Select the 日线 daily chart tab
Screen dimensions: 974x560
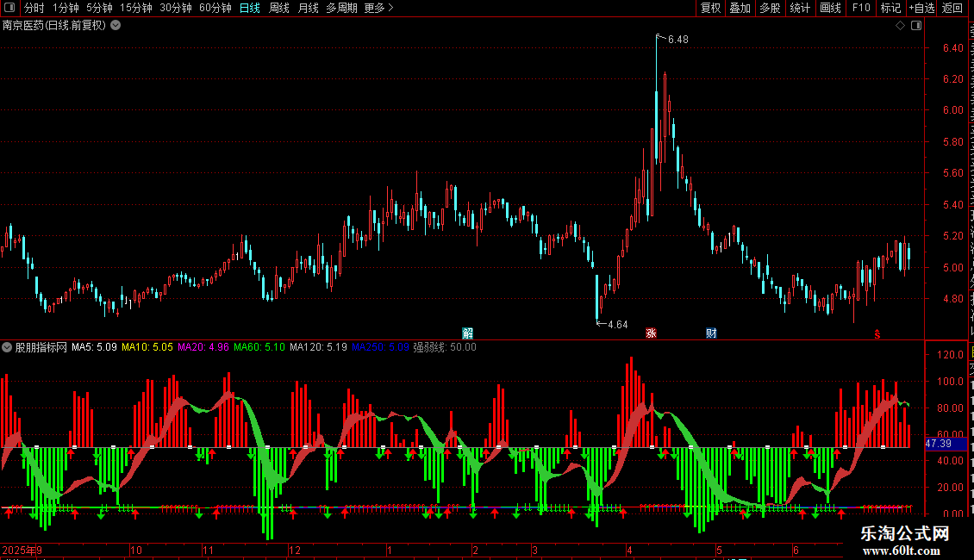tap(250, 8)
